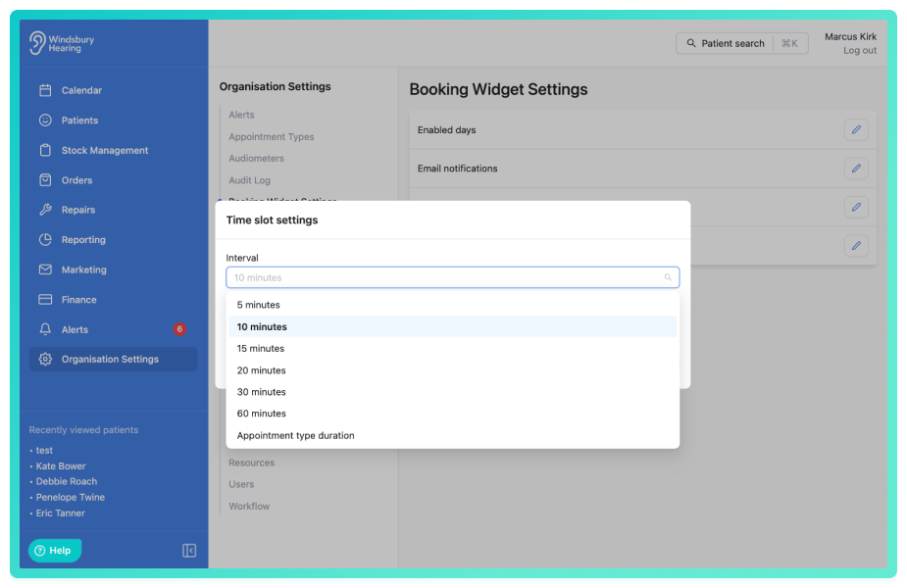Click the red alerts count badge
This screenshot has height=588, width=907.
pyautogui.click(x=179, y=329)
